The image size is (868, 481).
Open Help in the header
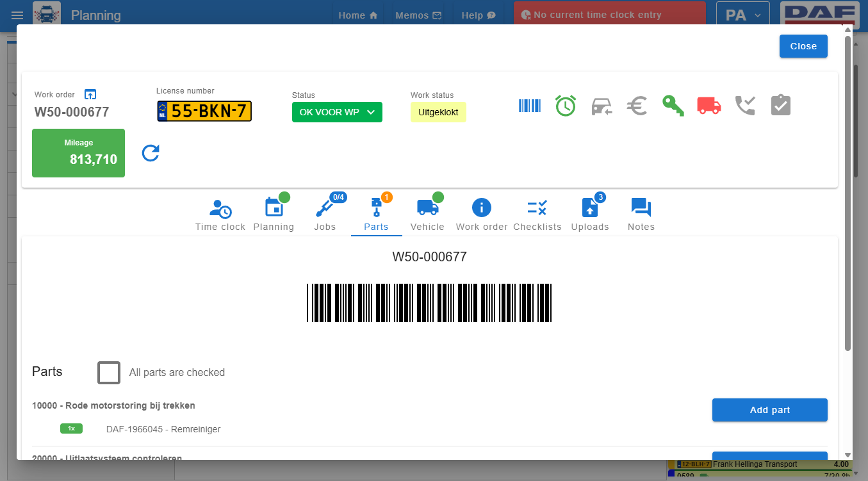(x=479, y=15)
